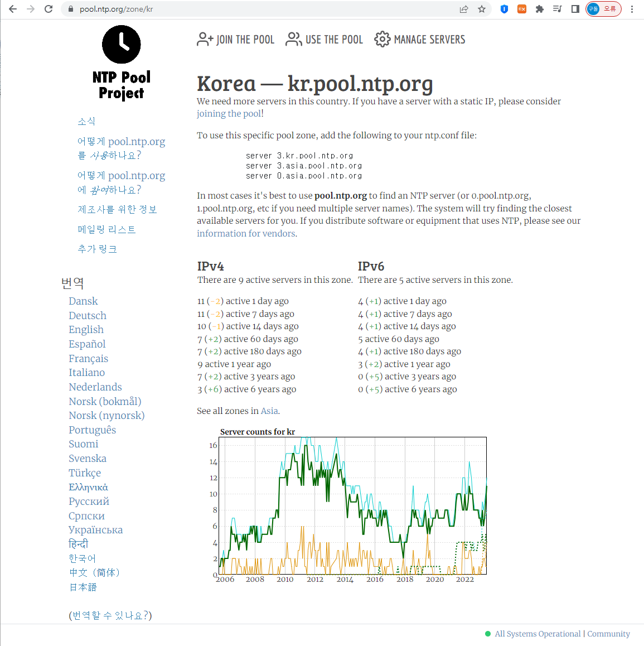The height and width of the screenshot is (646, 644).
Task: Open the Community footer link
Action: (608, 634)
